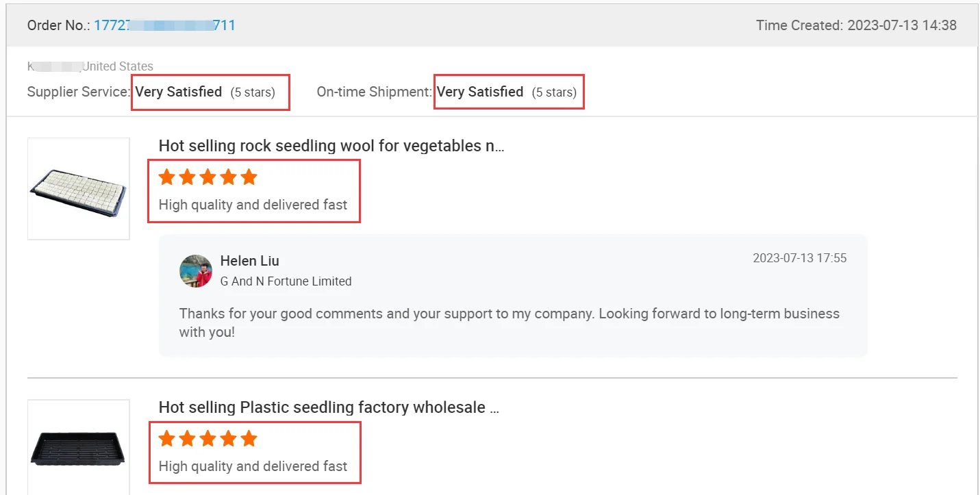
Task: Click the On-time Shipment Very Satisfied rating
Action: pyautogui.click(x=480, y=92)
